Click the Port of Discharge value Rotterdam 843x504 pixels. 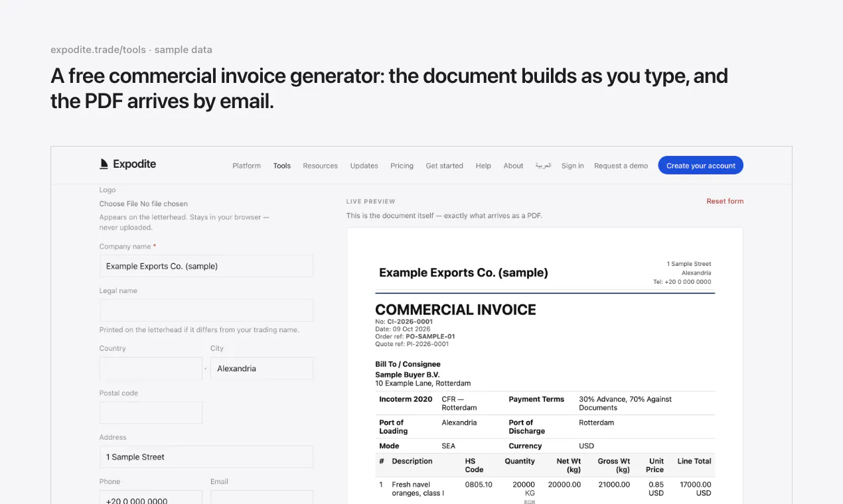[x=596, y=422]
